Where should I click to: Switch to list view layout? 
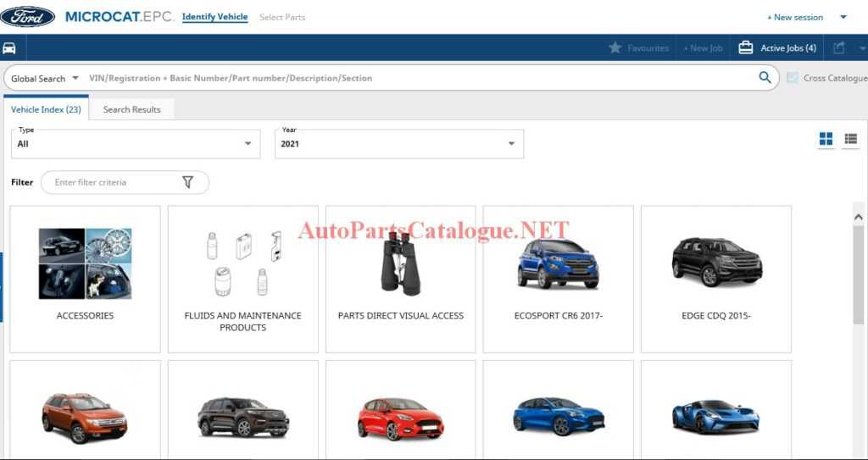pos(851,139)
